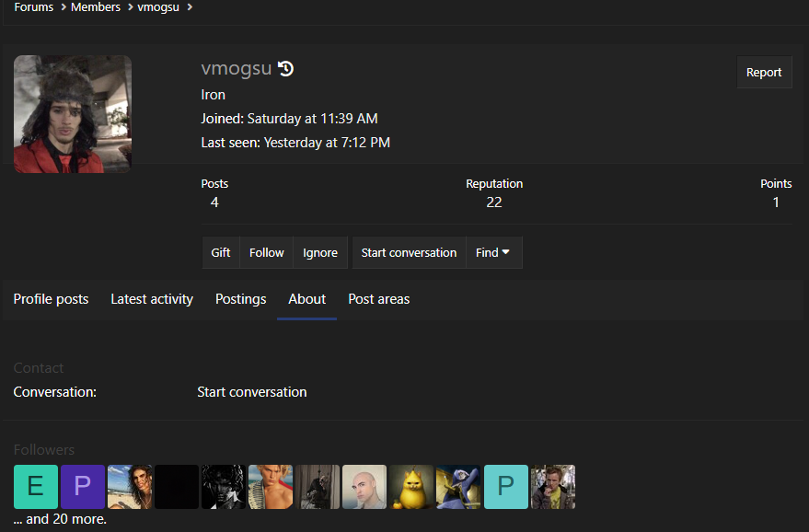The height and width of the screenshot is (532, 809).
Task: Expand the Find dropdown menu
Action: [x=493, y=252]
